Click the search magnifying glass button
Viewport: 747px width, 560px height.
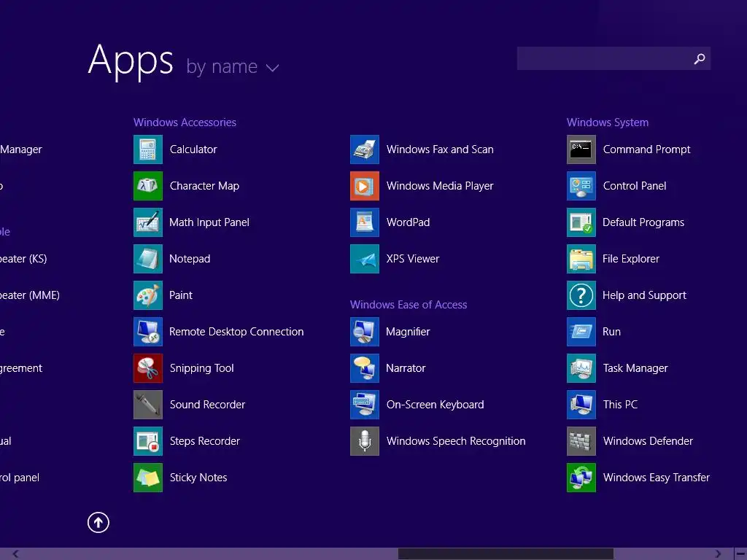point(700,58)
